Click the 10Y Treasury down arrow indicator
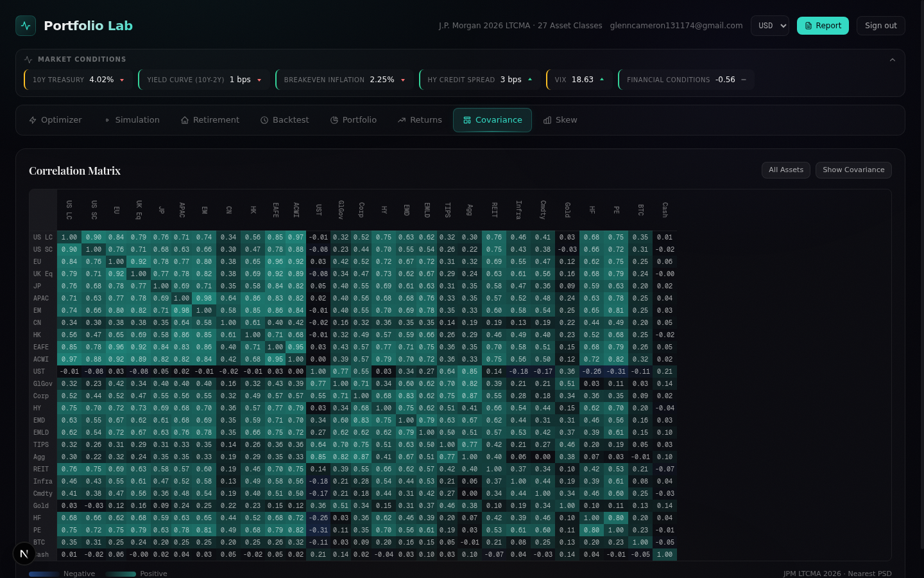Viewport: 924px width, 578px height. coord(122,80)
